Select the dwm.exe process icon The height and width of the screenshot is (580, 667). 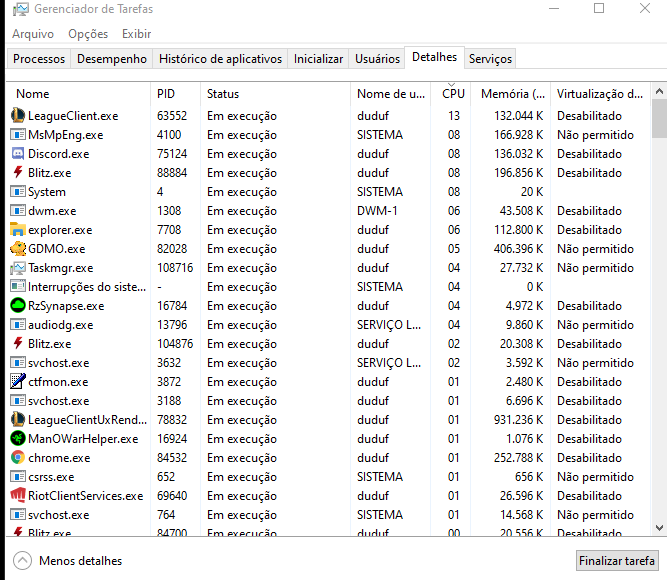pos(17,211)
